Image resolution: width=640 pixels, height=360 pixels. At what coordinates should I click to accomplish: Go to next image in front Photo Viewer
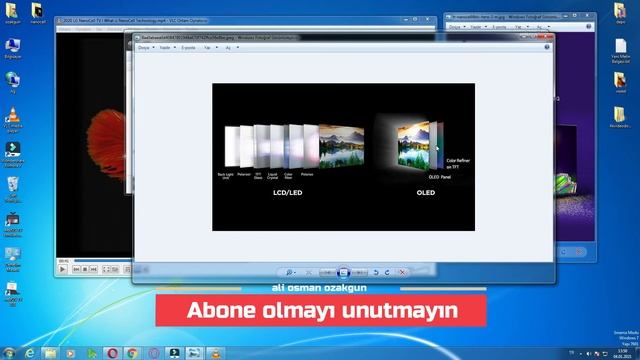[359, 272]
